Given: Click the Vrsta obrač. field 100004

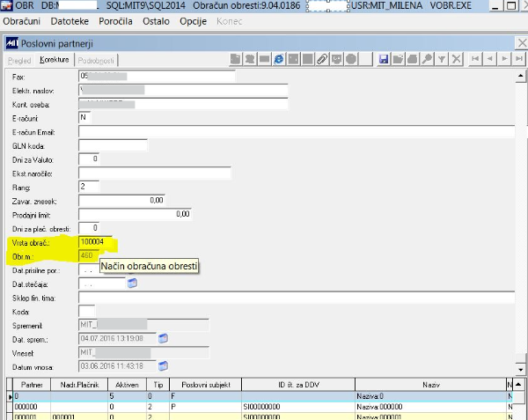Looking at the screenshot, I should point(95,242).
